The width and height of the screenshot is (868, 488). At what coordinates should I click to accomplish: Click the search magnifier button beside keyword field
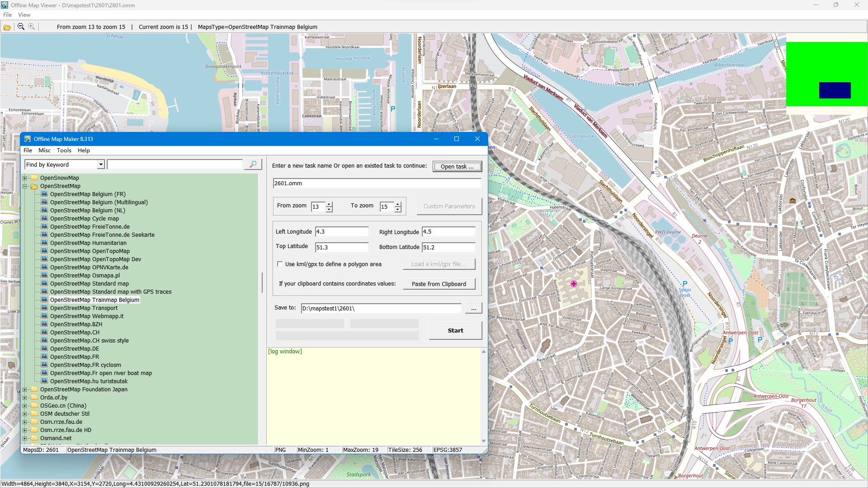253,164
